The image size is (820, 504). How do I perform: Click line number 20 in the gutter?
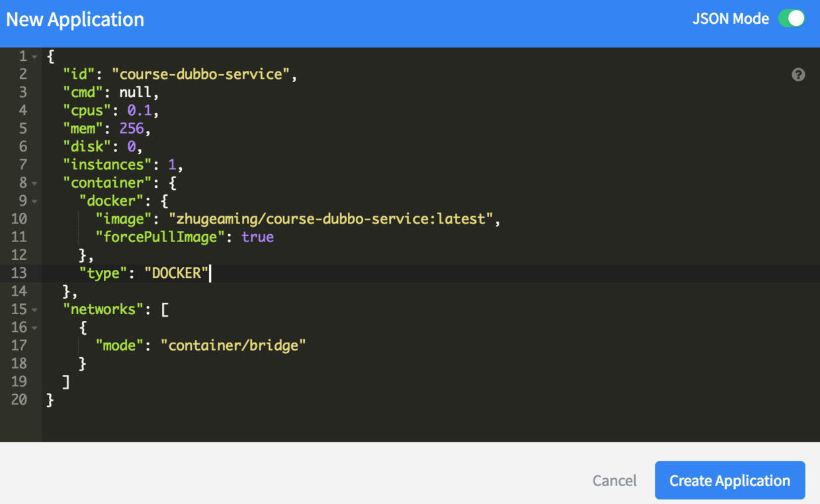[x=19, y=399]
